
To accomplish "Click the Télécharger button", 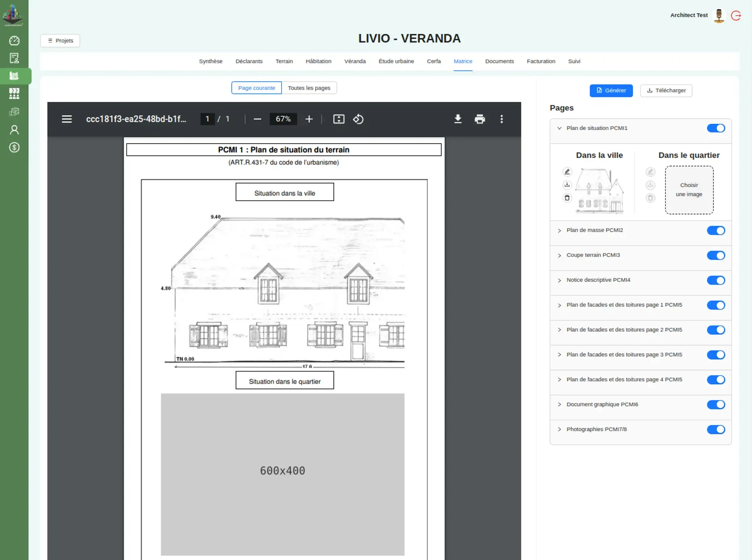I will pos(666,90).
